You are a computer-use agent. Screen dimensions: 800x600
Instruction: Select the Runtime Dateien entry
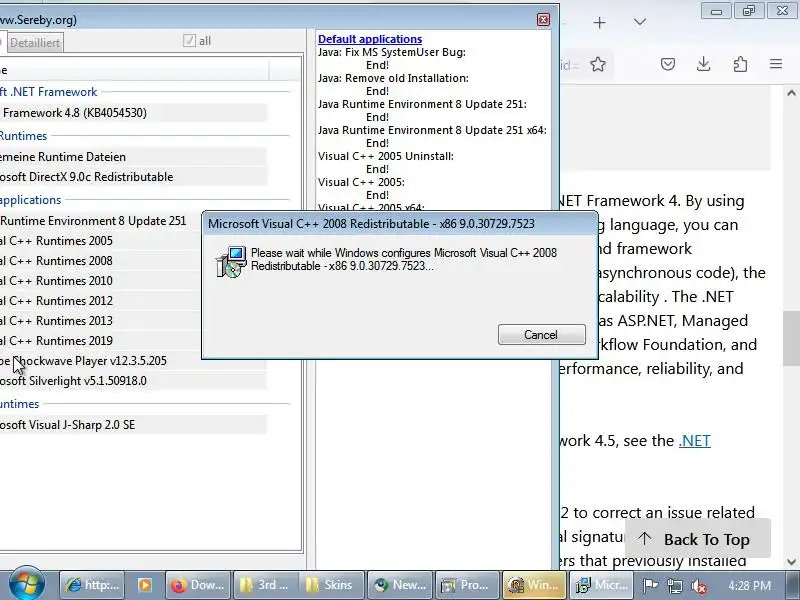click(x=133, y=157)
